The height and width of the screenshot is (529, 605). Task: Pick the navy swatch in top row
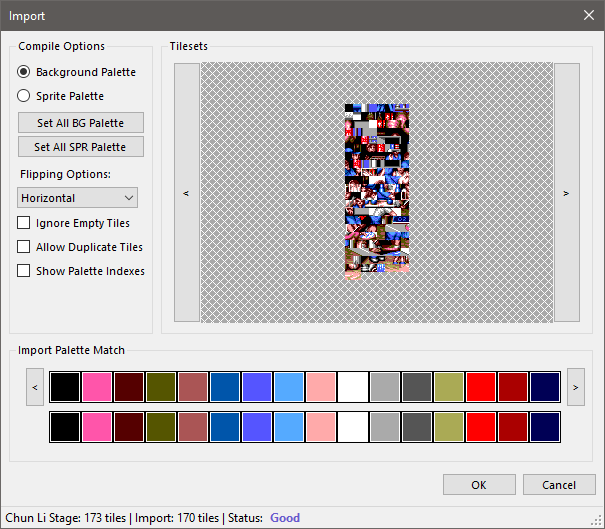coord(545,387)
